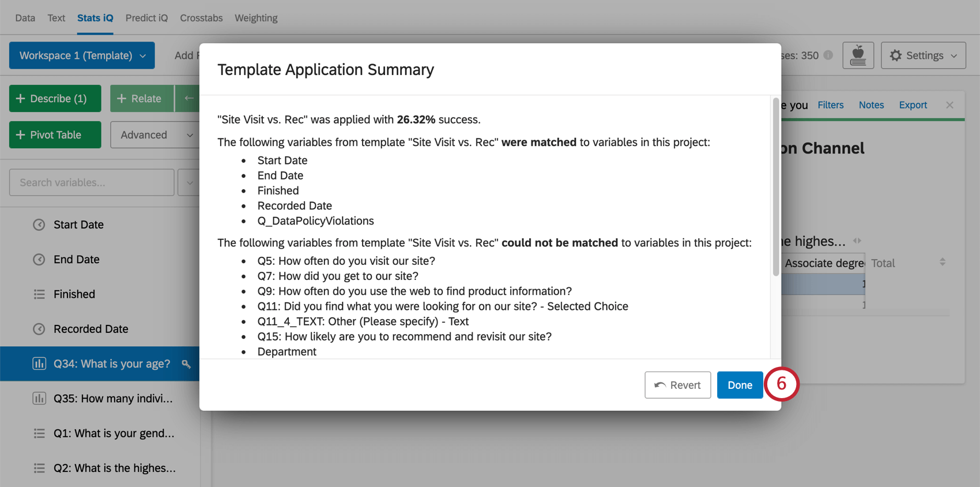The image size is (980, 487).
Task: Click the responses info icon
Action: (x=828, y=55)
